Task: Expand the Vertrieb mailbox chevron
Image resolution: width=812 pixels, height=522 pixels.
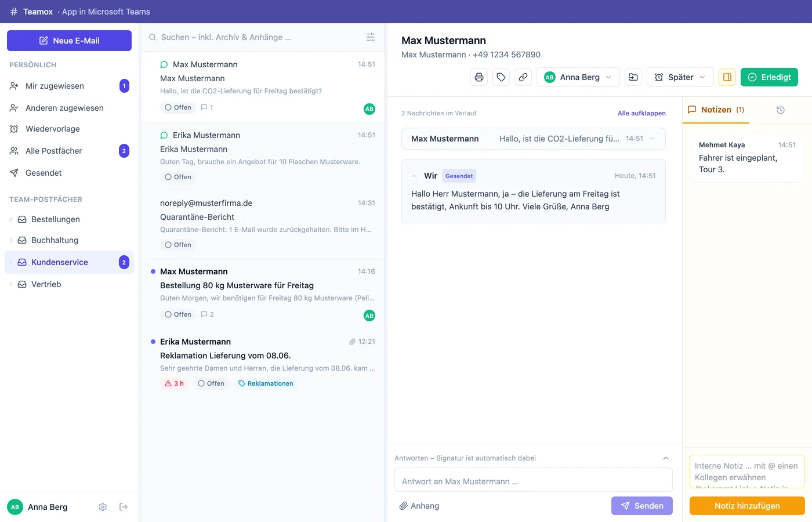Action: (x=11, y=284)
